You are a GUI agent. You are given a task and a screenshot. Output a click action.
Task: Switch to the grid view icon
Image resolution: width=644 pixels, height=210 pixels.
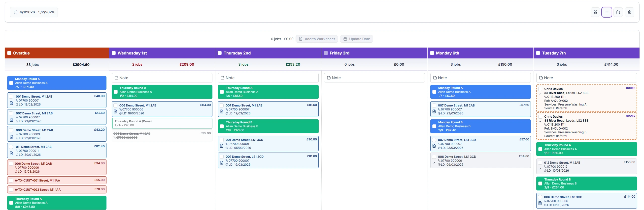click(595, 12)
